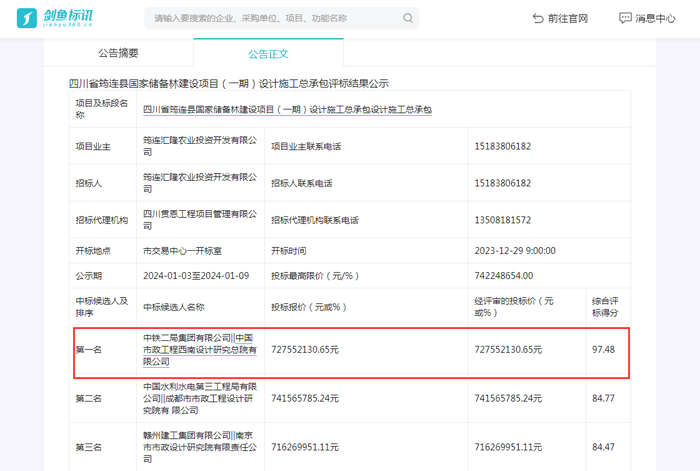Open project owner 筠连汇隆农业投资开发有限公司 link
The image size is (700, 471).
click(200, 146)
